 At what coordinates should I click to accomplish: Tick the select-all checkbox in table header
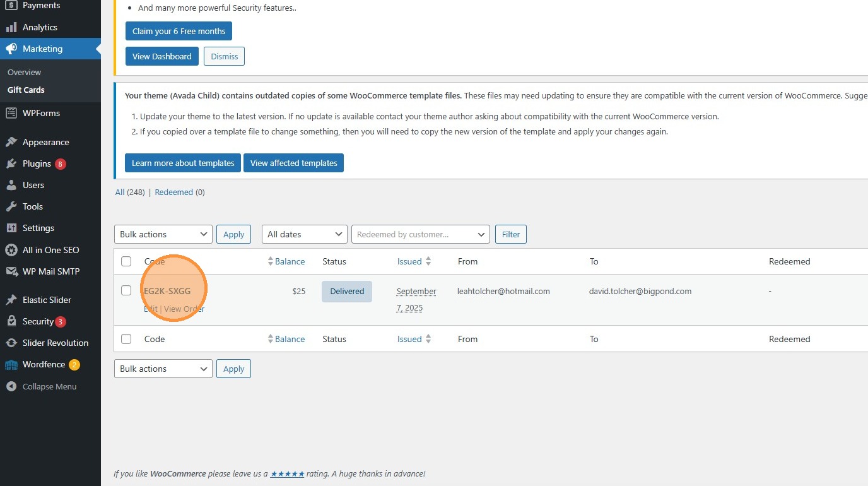[x=126, y=261]
